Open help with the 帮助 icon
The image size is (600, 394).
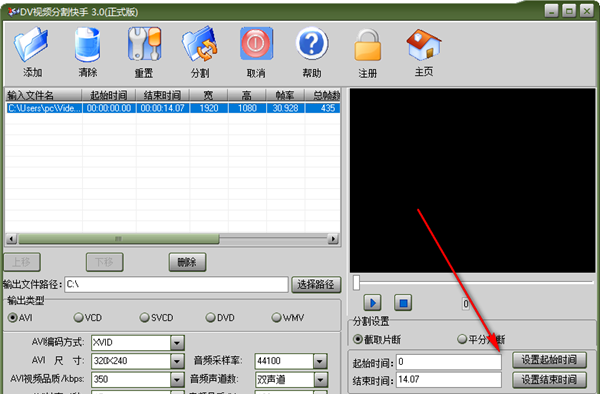[312, 44]
